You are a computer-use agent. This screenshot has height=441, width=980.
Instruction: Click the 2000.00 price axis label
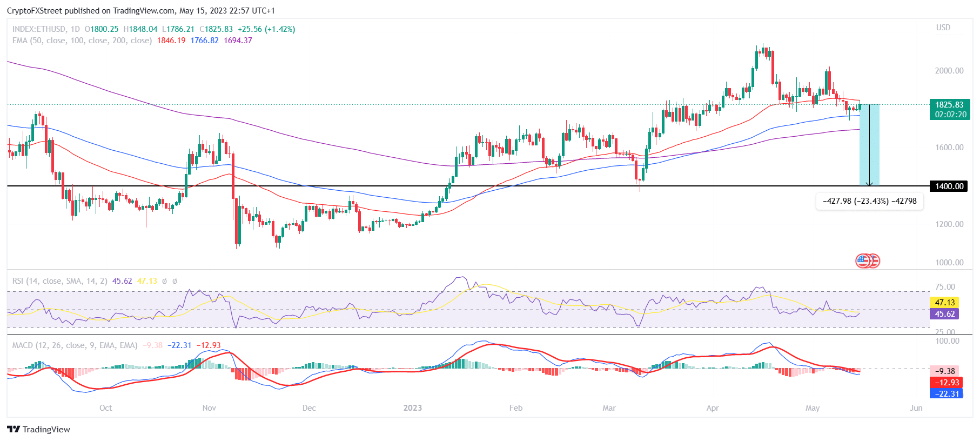coord(949,71)
